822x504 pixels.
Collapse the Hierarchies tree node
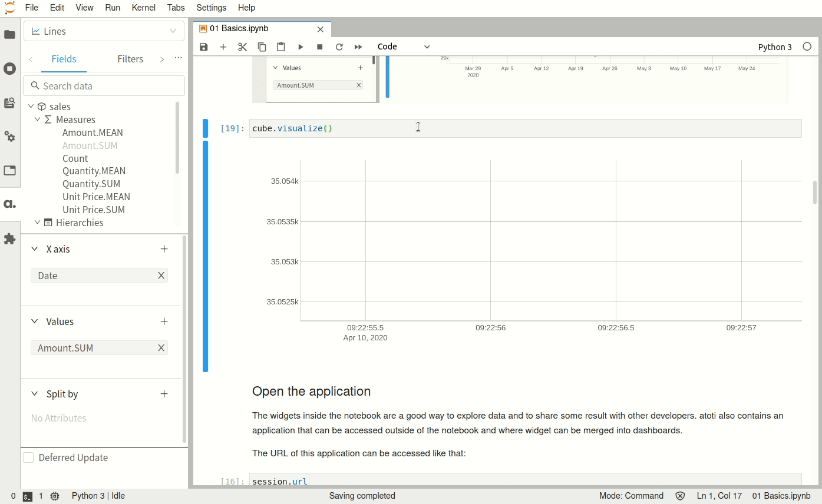[37, 223]
